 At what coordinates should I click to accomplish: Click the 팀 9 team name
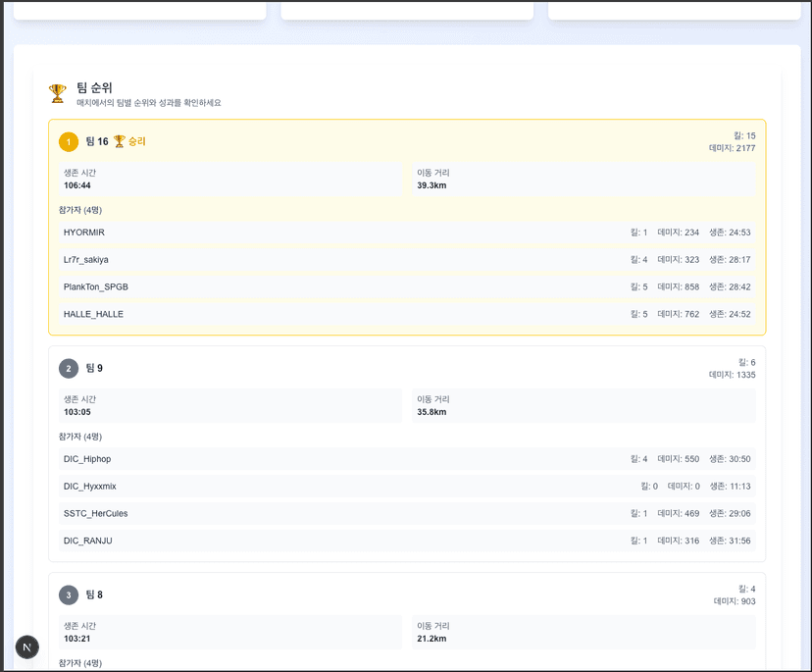(94, 369)
